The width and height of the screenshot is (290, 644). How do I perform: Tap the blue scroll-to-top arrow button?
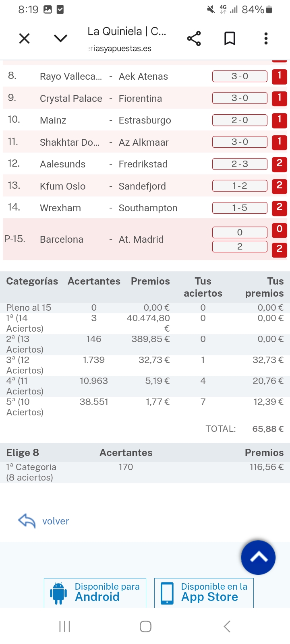point(258,557)
